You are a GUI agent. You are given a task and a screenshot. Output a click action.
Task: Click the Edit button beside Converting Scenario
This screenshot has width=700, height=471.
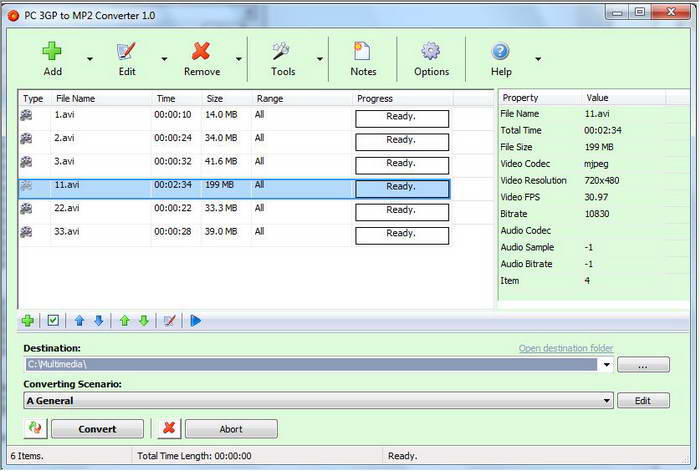click(x=643, y=400)
